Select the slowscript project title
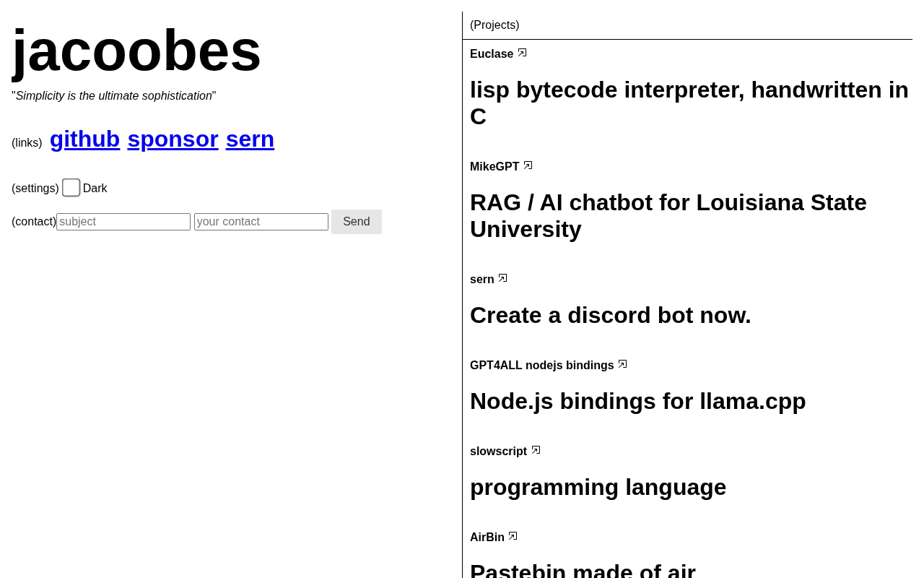The image size is (924, 578). pos(498,452)
